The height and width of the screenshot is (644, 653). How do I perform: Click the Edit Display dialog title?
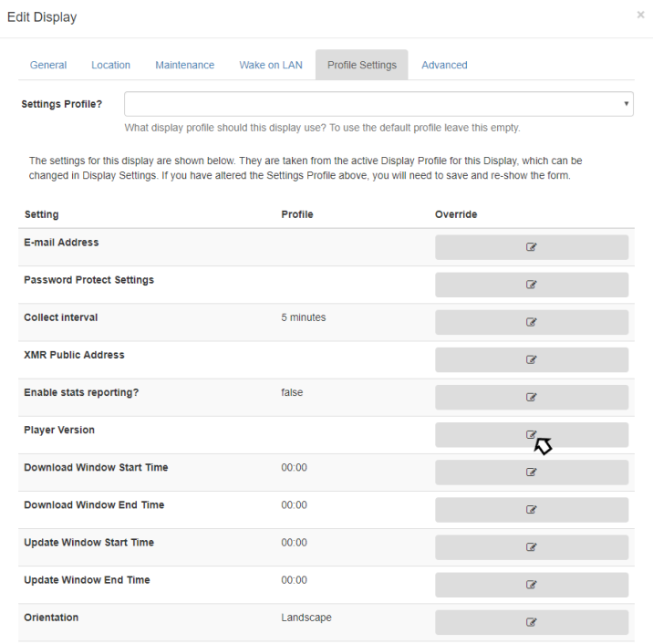(x=42, y=17)
